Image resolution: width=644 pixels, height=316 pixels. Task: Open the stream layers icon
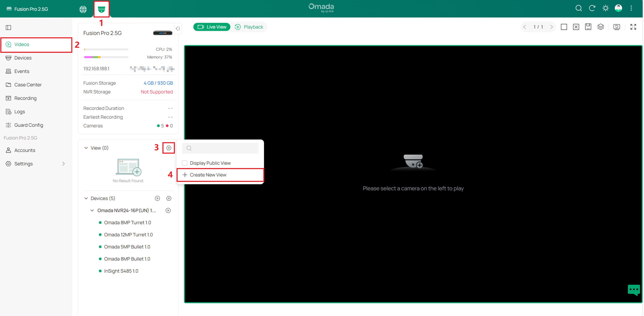[x=601, y=27]
